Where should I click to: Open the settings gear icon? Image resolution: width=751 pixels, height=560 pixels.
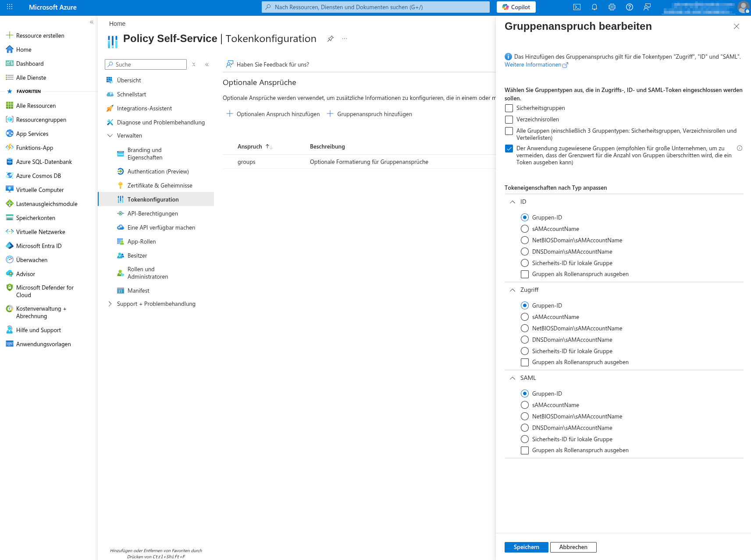612,7
